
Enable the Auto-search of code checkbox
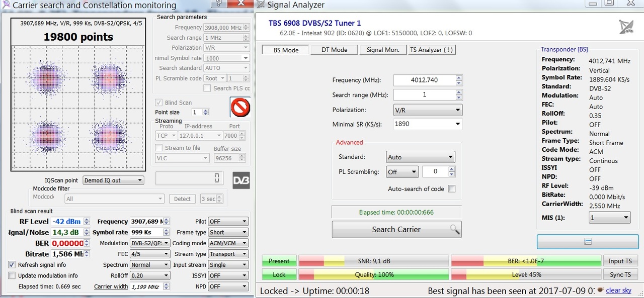(452, 189)
